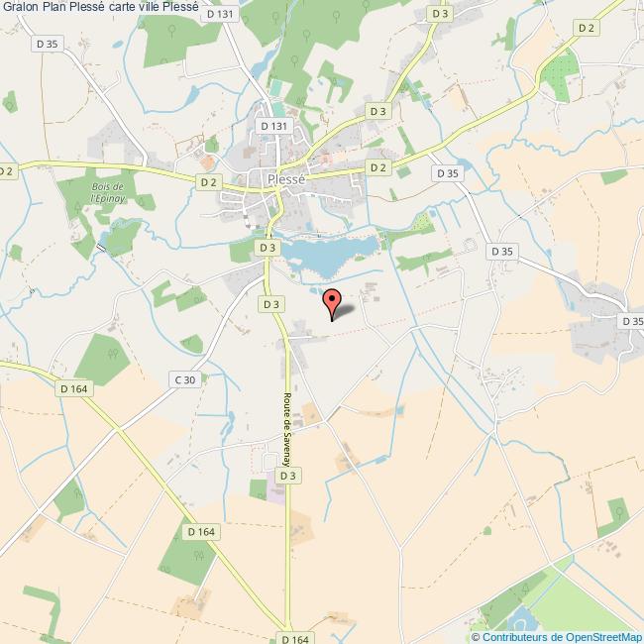The image size is (644, 644).
Task: Click the red location pin marker
Action: pos(332,304)
